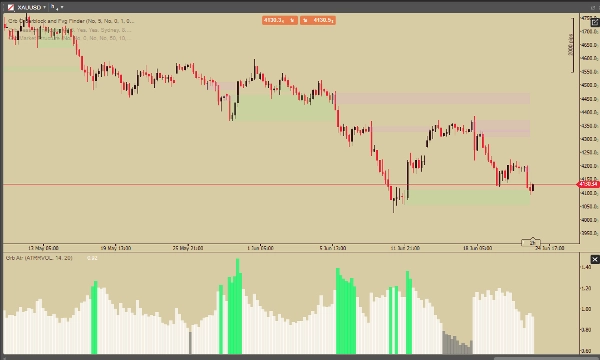Close the Orb Atr indicator panel

(x=595, y=260)
